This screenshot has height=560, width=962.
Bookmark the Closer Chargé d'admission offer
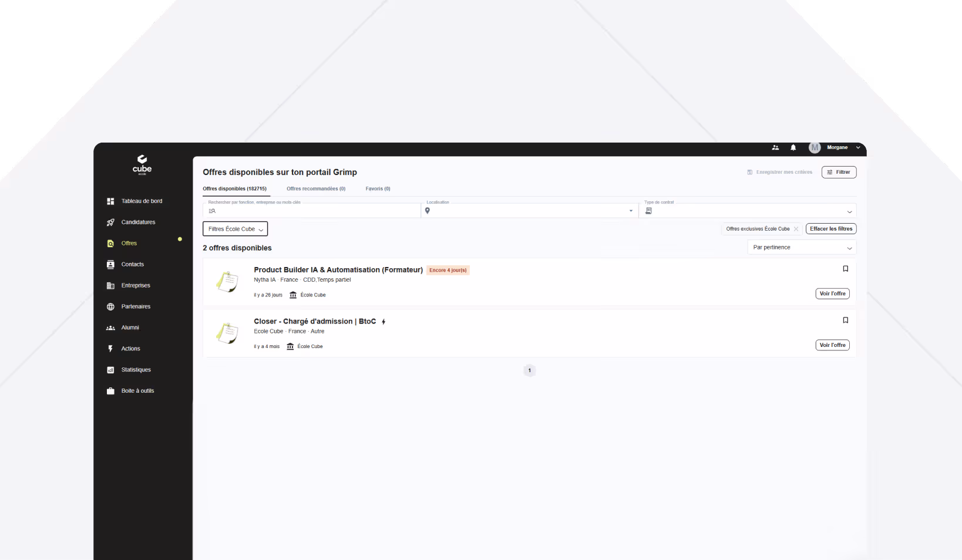(846, 321)
